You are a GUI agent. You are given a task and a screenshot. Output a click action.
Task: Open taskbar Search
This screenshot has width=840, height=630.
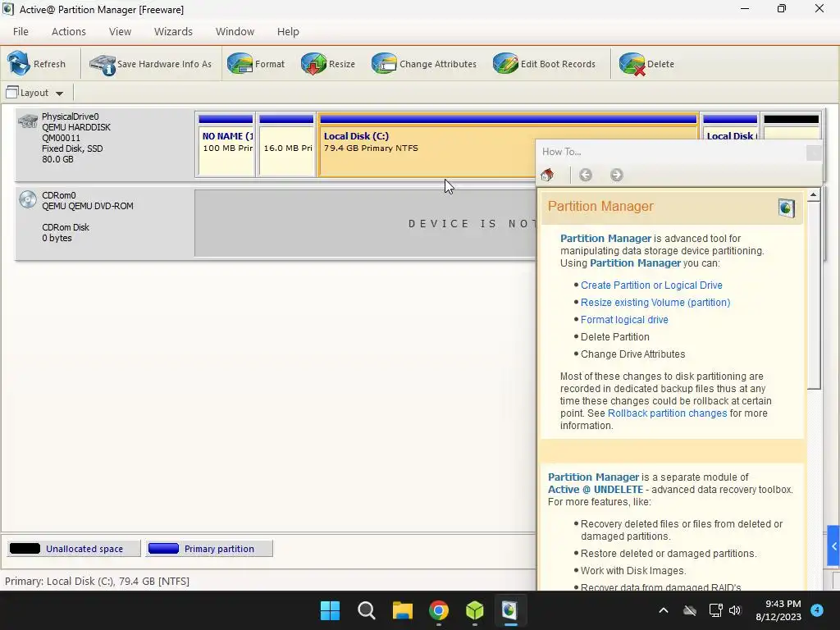coord(367,610)
